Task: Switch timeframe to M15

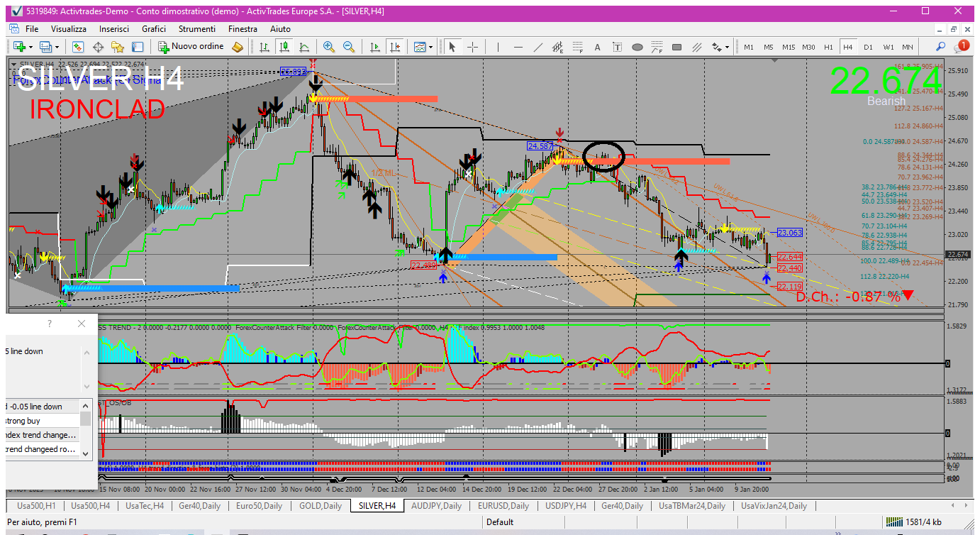Action: click(789, 47)
